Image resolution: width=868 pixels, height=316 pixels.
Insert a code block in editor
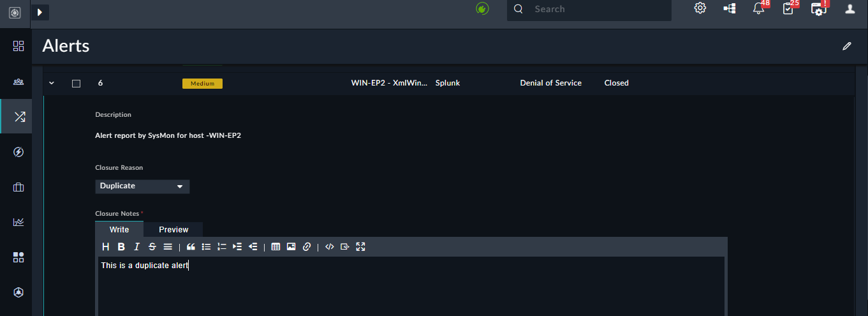tap(345, 246)
